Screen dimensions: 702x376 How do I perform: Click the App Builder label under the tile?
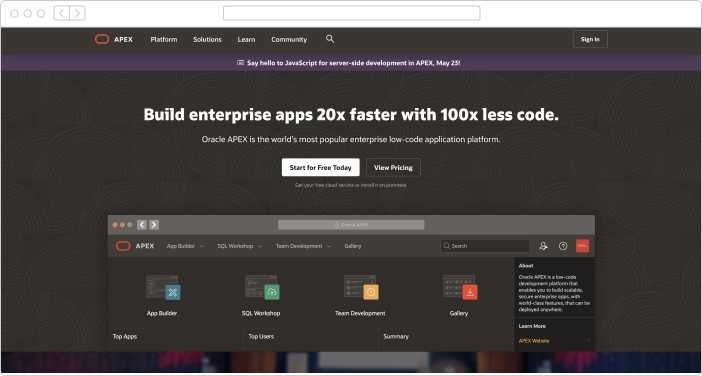point(162,313)
